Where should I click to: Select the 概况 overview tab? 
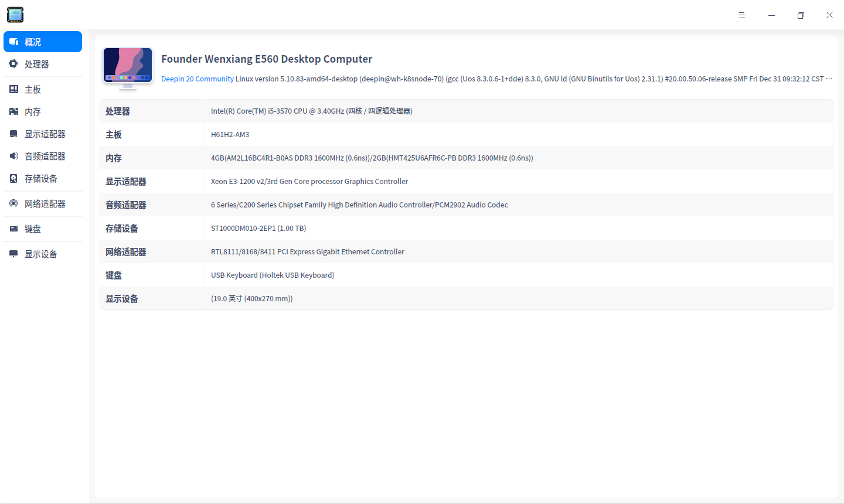(x=43, y=42)
